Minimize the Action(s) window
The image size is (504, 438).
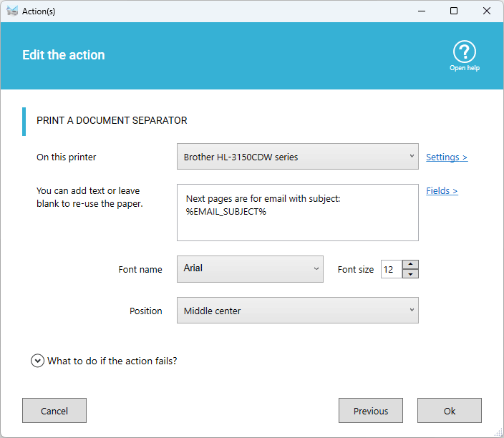click(422, 11)
